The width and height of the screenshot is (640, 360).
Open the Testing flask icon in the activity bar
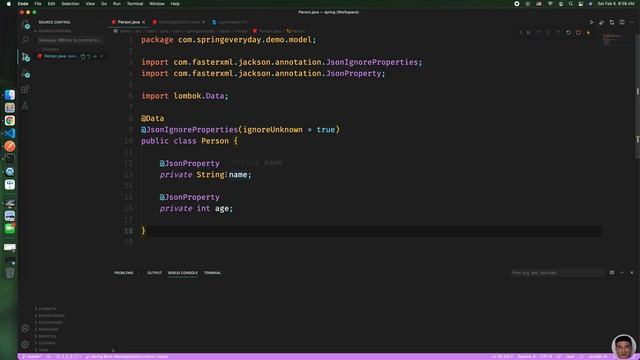(x=25, y=105)
